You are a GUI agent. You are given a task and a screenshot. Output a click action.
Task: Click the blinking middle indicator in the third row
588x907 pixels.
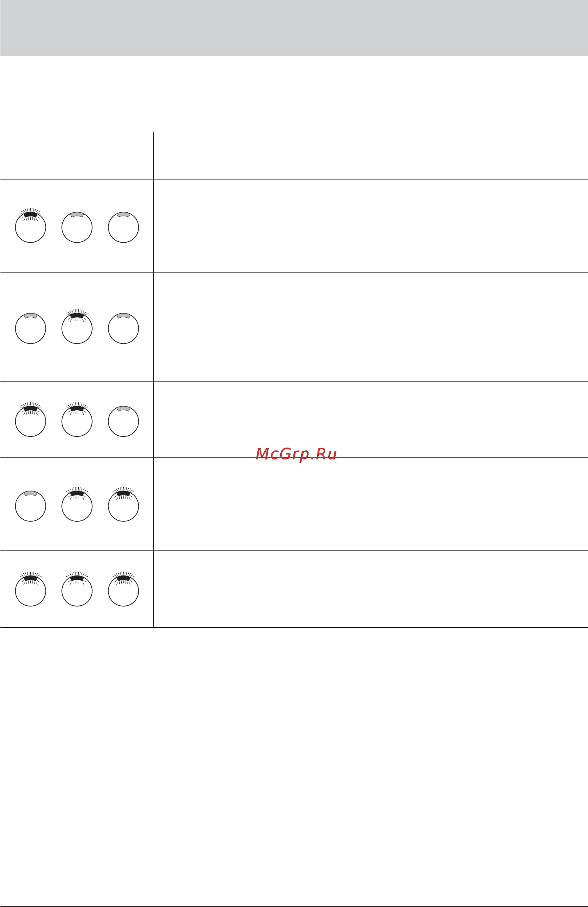tap(77, 420)
